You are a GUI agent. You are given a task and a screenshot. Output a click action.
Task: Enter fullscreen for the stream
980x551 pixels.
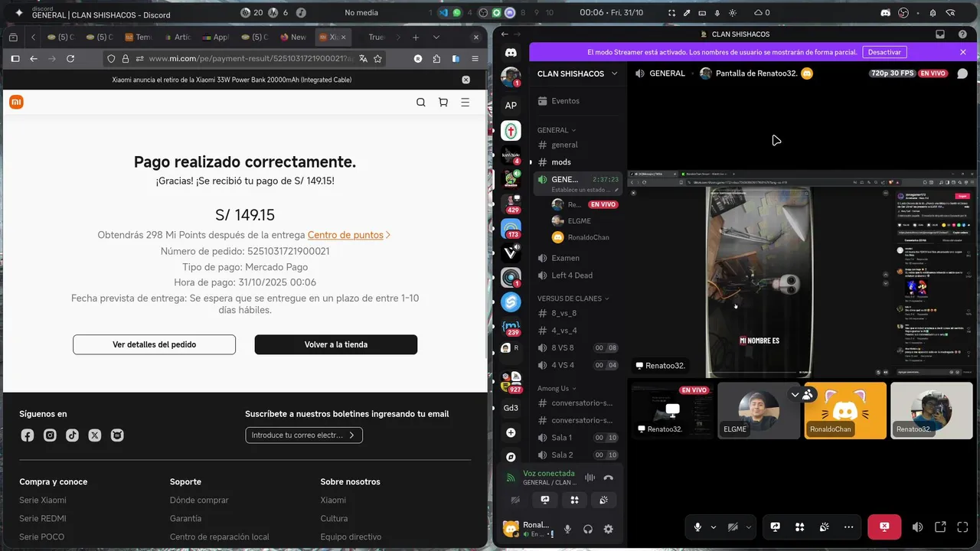tap(962, 527)
